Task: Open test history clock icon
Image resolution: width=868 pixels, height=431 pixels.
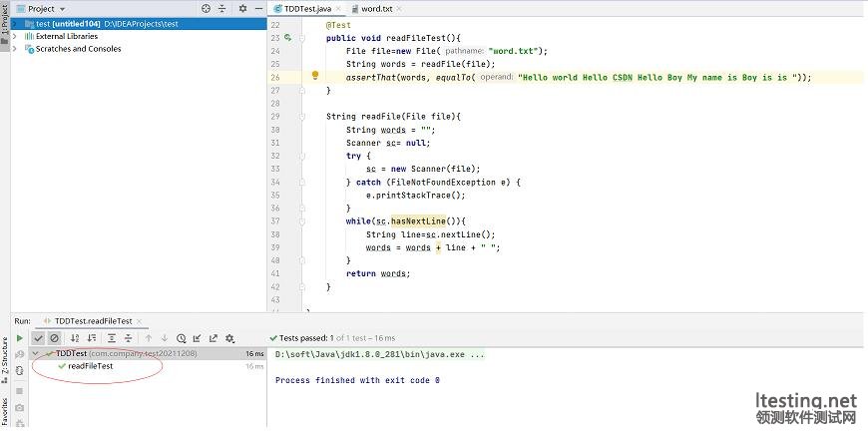Action: coord(181,338)
